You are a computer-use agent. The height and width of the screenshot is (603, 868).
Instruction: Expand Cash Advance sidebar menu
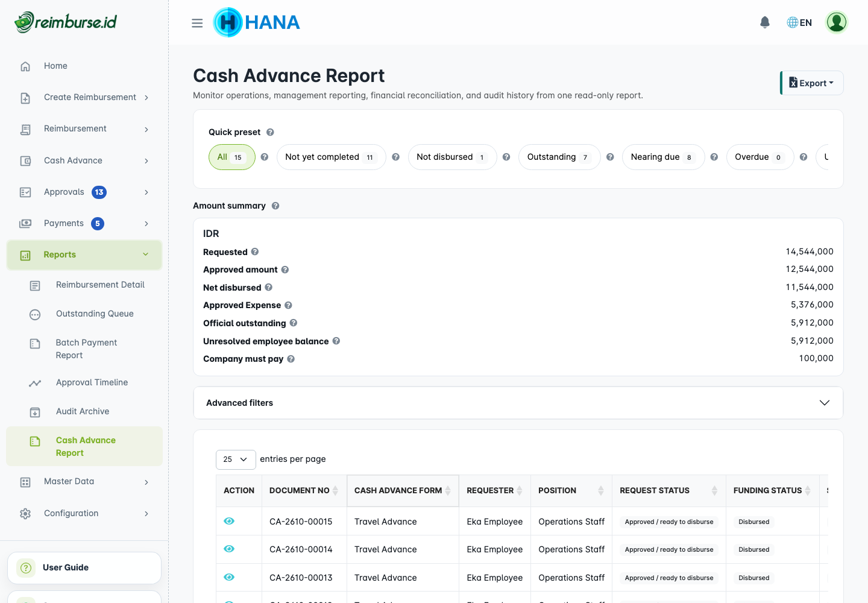pyautogui.click(x=84, y=160)
